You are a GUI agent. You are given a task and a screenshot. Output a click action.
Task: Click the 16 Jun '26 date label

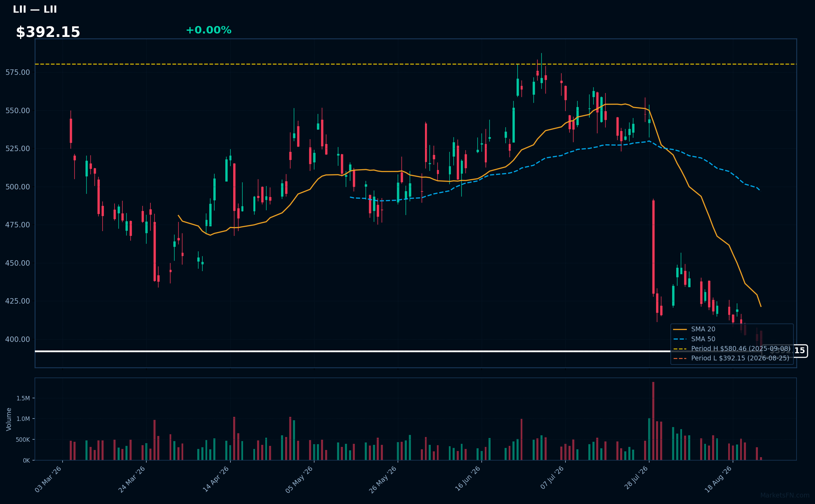click(467, 479)
